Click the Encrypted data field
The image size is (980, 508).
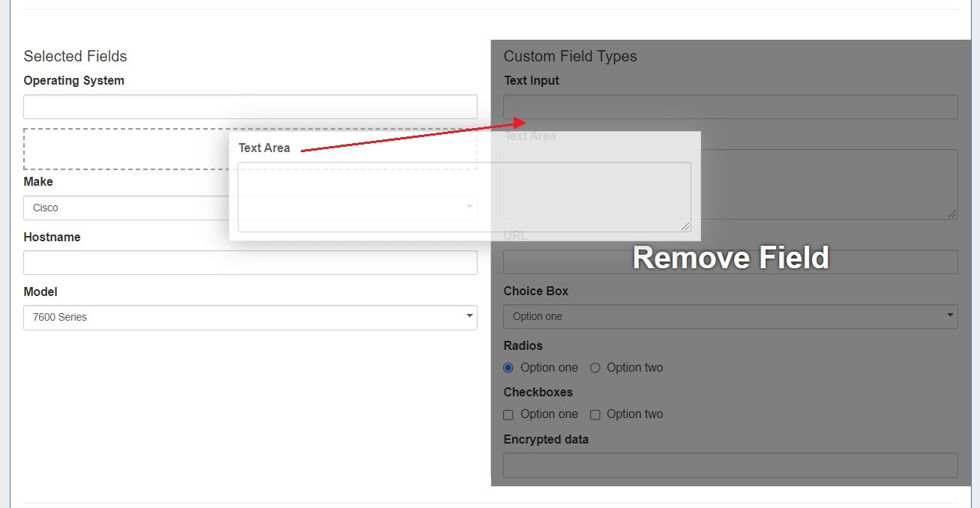click(x=730, y=465)
